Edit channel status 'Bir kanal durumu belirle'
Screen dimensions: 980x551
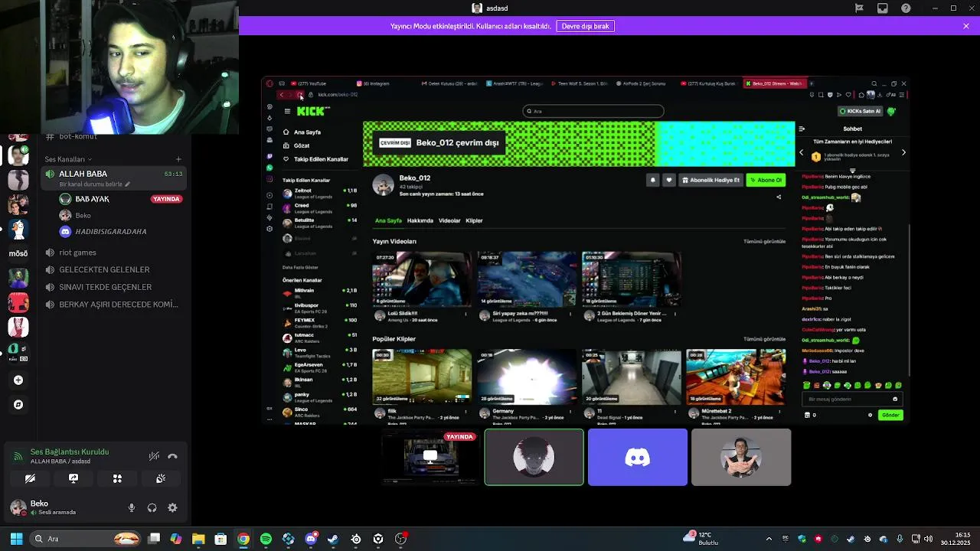94,184
